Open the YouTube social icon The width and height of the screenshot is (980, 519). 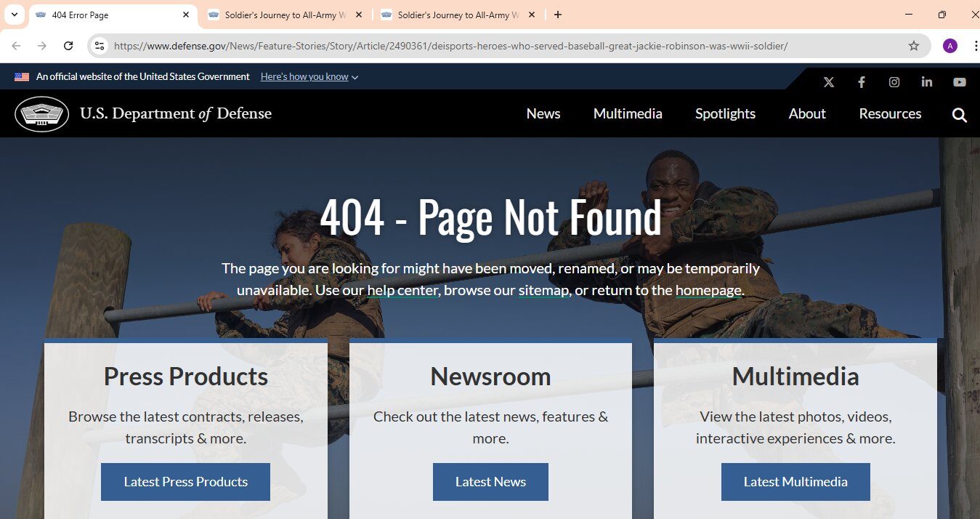pyautogui.click(x=960, y=82)
